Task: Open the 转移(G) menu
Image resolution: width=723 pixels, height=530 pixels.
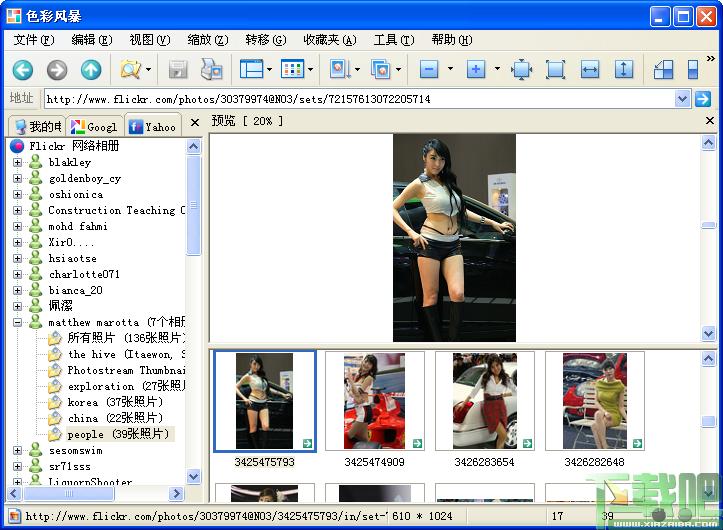Action: pyautogui.click(x=266, y=40)
